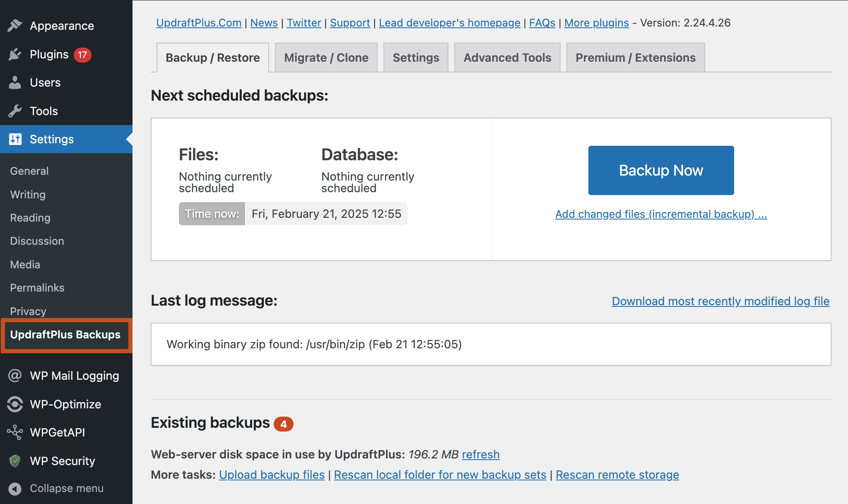Start a backup with Backup Now
Viewport: 848px width, 504px height.
coord(660,170)
